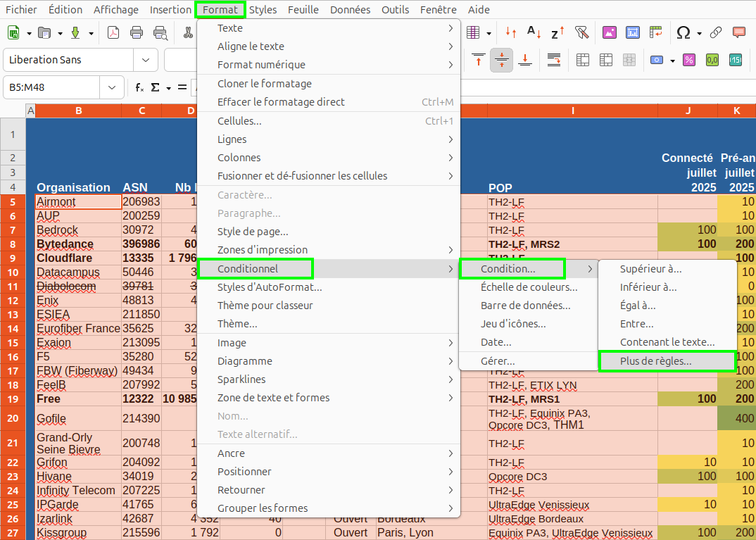Click the Formula equals sign icon
This screenshot has width=756, height=540.
click(x=182, y=88)
